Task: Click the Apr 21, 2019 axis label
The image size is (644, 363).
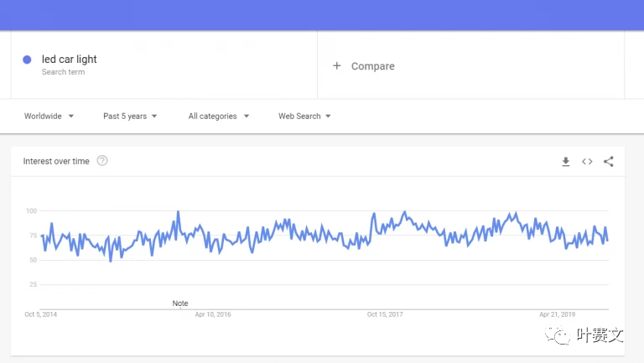Action: click(x=557, y=315)
